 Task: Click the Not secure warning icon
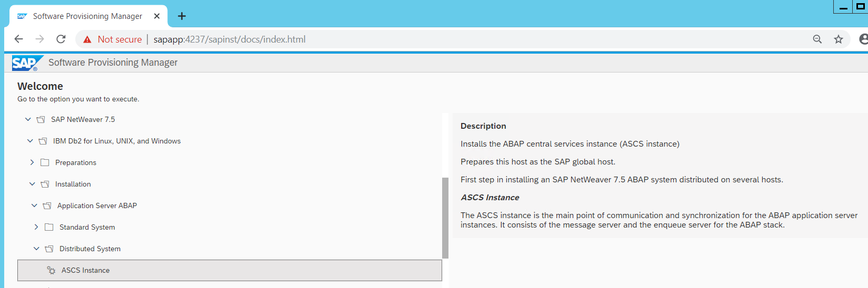click(87, 39)
